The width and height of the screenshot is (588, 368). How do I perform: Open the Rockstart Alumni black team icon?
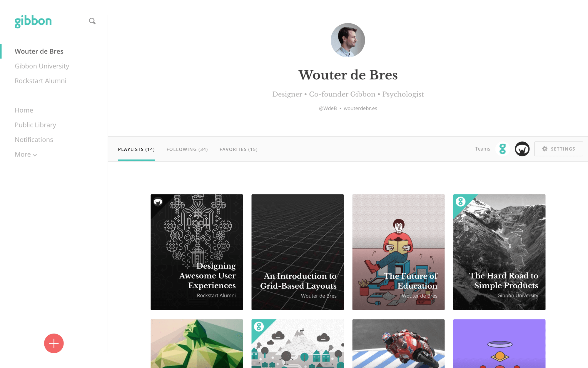[x=522, y=149]
